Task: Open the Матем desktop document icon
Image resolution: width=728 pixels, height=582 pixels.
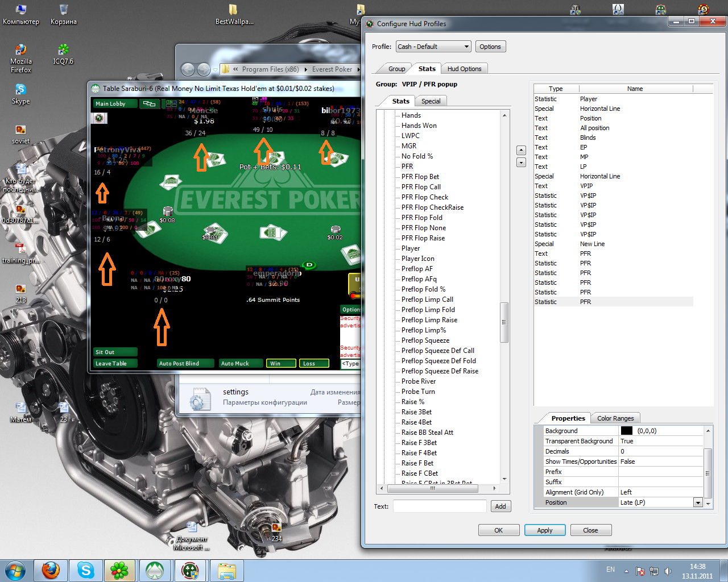Action: click(21, 413)
